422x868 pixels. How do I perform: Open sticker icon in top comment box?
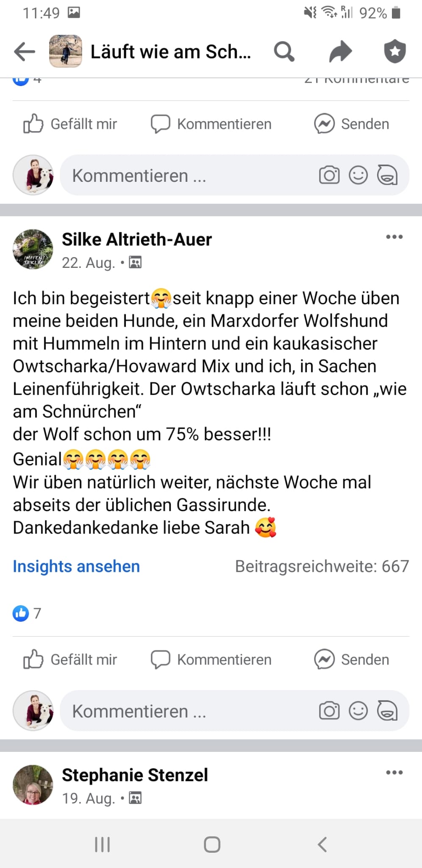click(x=387, y=175)
